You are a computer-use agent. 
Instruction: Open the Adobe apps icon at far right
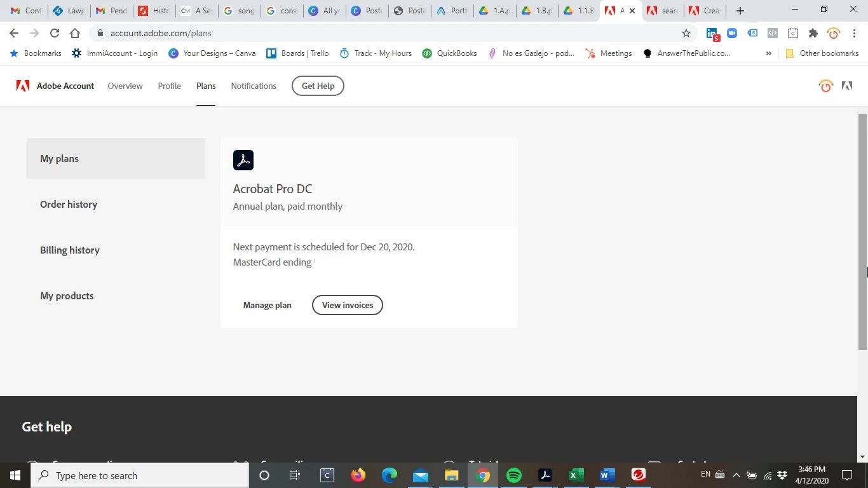[847, 86]
